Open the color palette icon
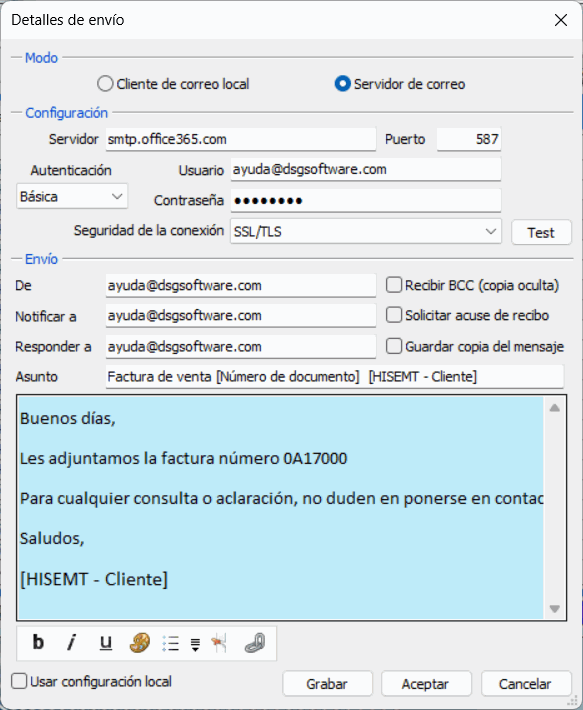Image resolution: width=583 pixels, height=710 pixels. click(139, 643)
